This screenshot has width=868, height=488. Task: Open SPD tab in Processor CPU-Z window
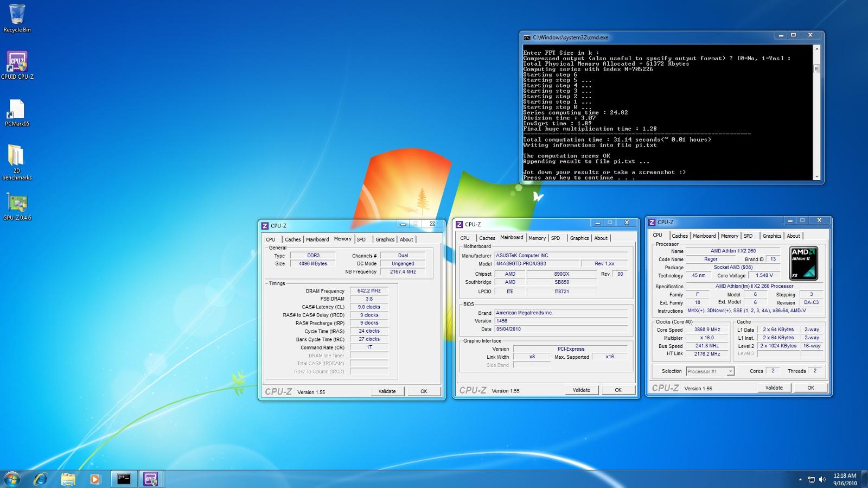click(x=748, y=236)
